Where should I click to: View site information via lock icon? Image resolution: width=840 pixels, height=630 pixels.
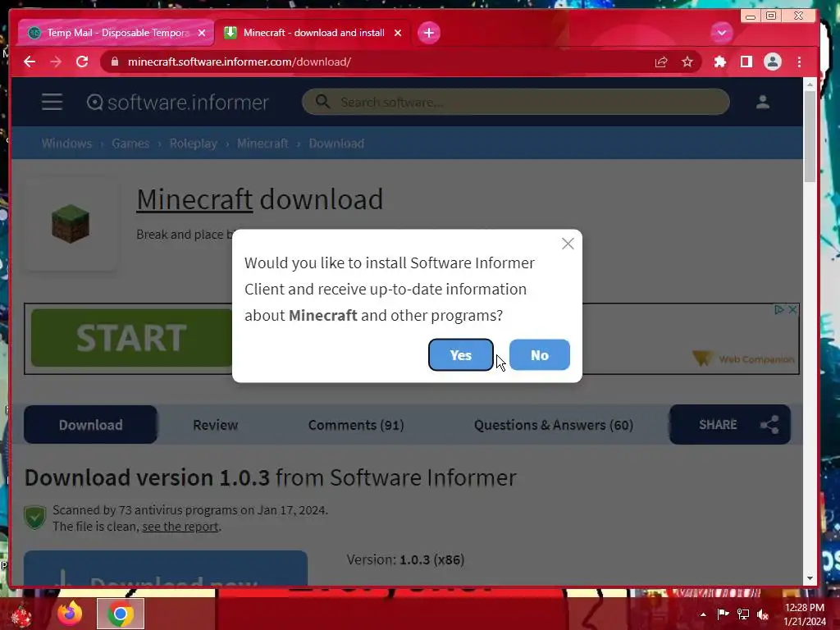(114, 62)
